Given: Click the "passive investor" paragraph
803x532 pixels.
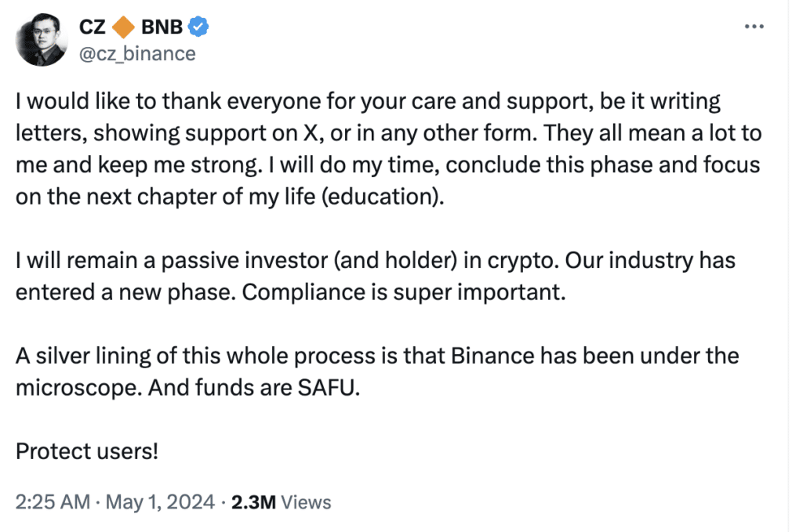Looking at the screenshot, I should point(375,274).
